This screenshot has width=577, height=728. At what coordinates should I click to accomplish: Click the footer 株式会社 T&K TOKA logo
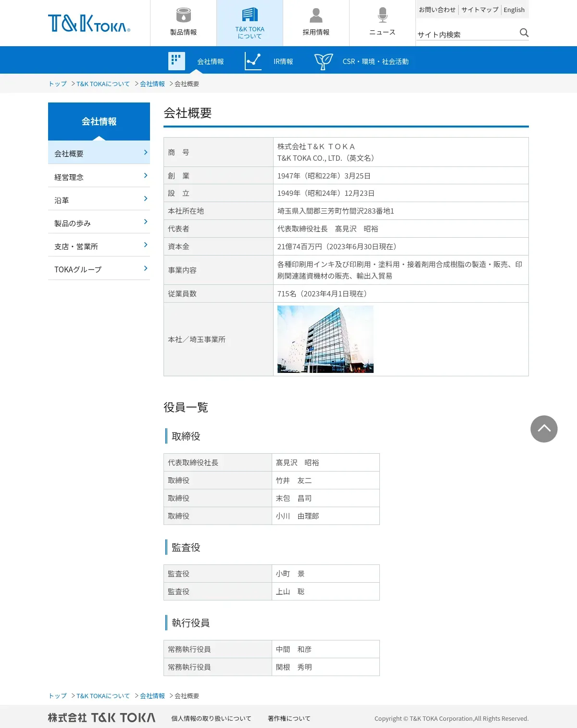pos(101,718)
